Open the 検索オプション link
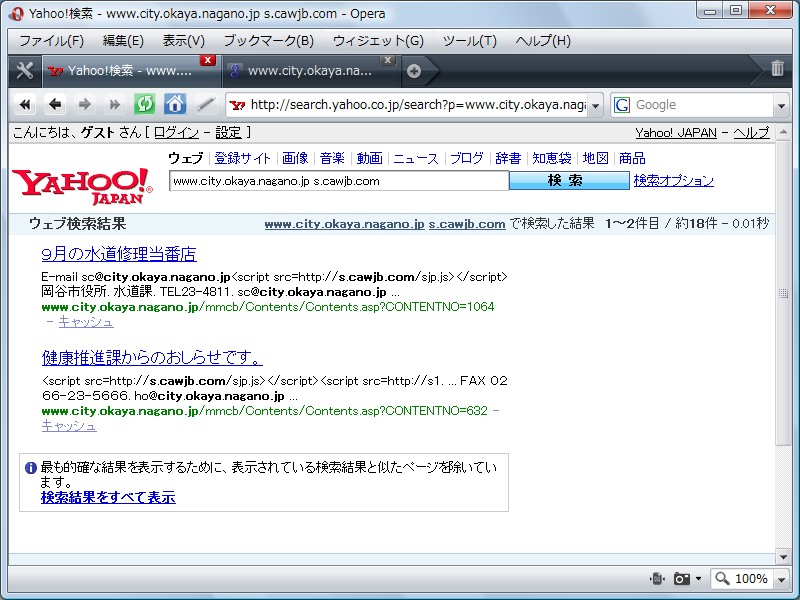The image size is (800, 600). [x=673, y=181]
